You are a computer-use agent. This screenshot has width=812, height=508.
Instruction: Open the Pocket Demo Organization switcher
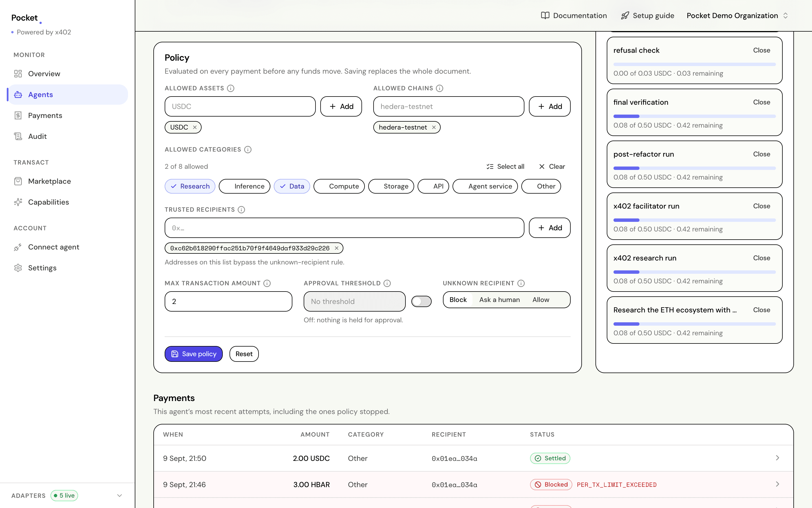click(x=737, y=16)
